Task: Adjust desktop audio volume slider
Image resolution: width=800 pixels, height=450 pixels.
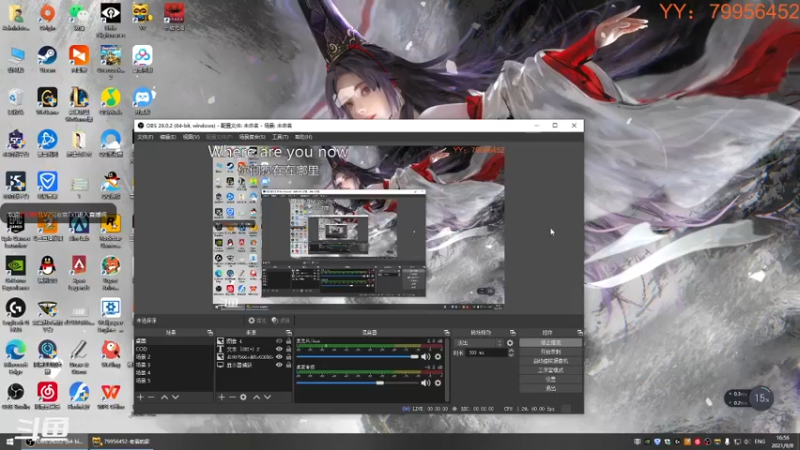Action: [x=358, y=383]
